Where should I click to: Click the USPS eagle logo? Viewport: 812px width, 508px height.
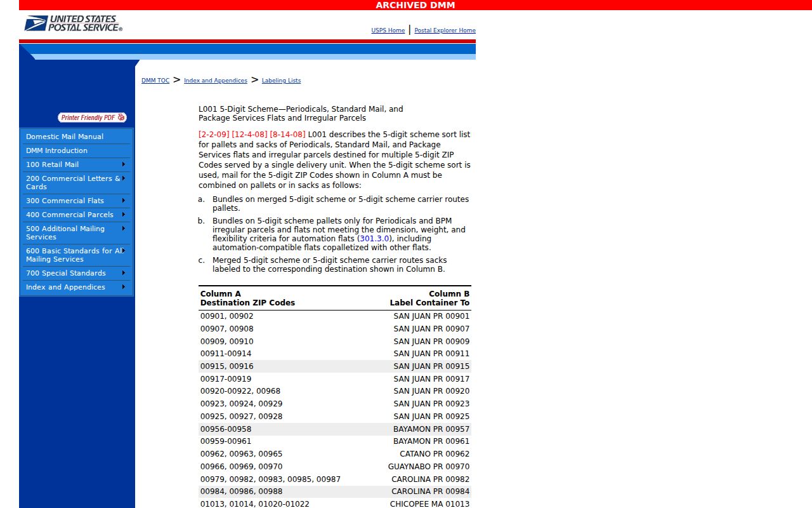pyautogui.click(x=73, y=23)
